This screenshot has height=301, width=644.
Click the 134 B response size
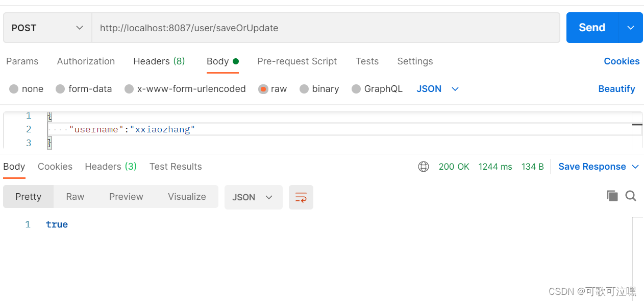point(532,167)
